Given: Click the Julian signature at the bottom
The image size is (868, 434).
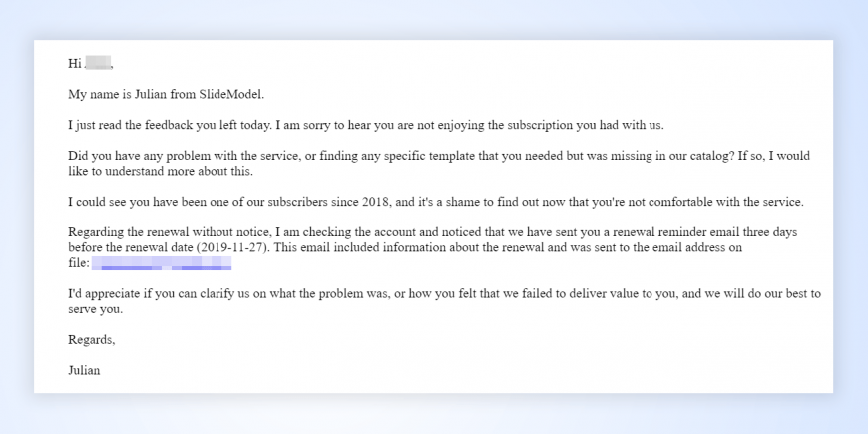Looking at the screenshot, I should tap(84, 370).
